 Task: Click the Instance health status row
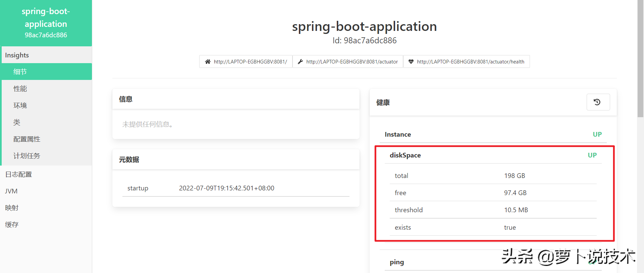tap(493, 134)
